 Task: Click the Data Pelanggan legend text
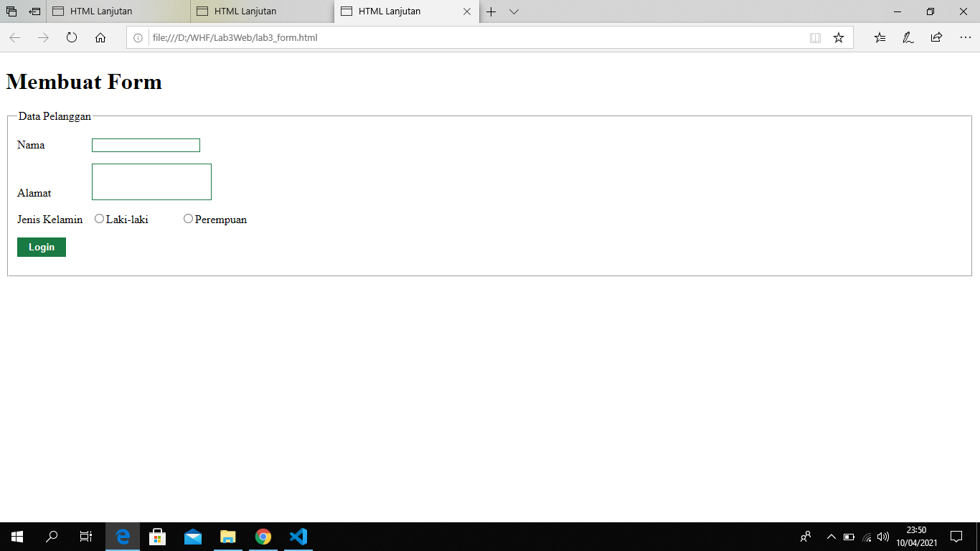pyautogui.click(x=55, y=116)
